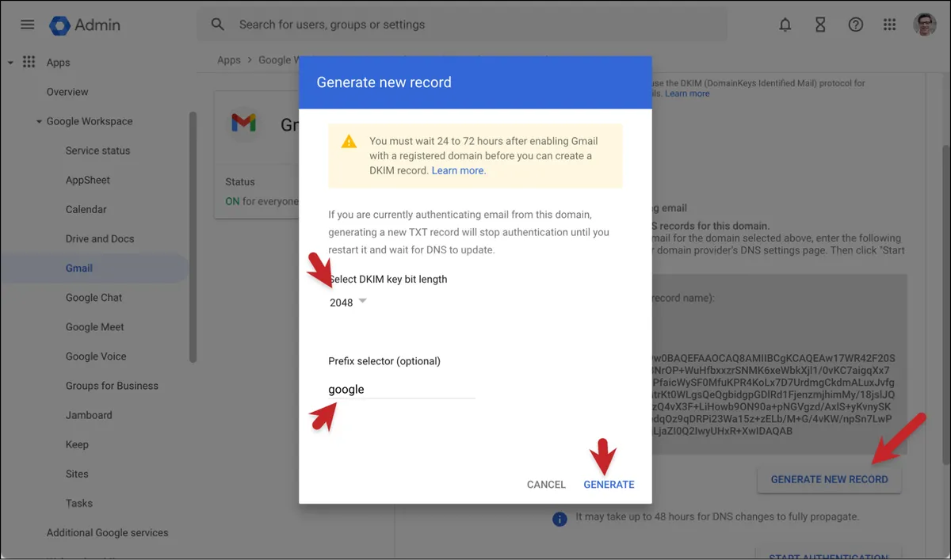Click the Apps grid icon in sidebar
Screen dimensions: 951x560
[x=29, y=62]
